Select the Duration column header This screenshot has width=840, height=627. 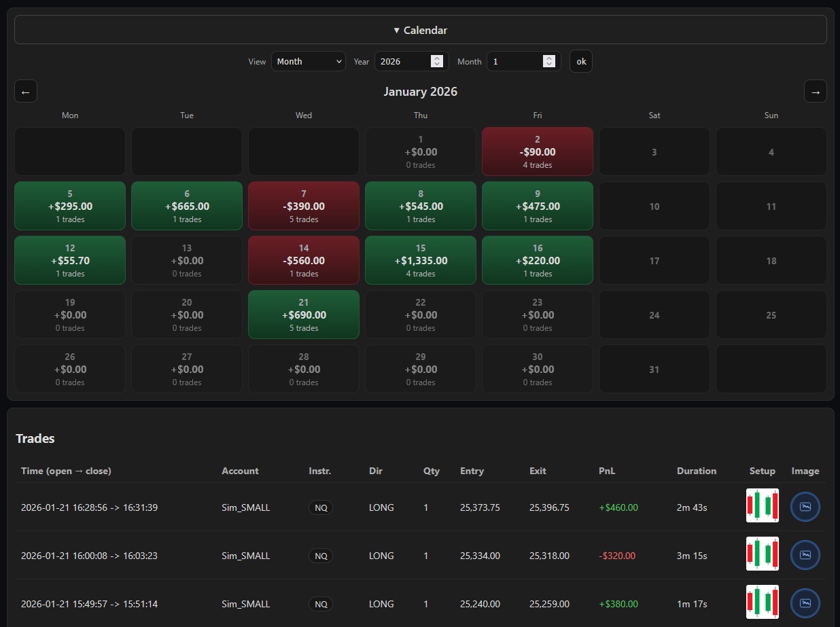point(697,471)
